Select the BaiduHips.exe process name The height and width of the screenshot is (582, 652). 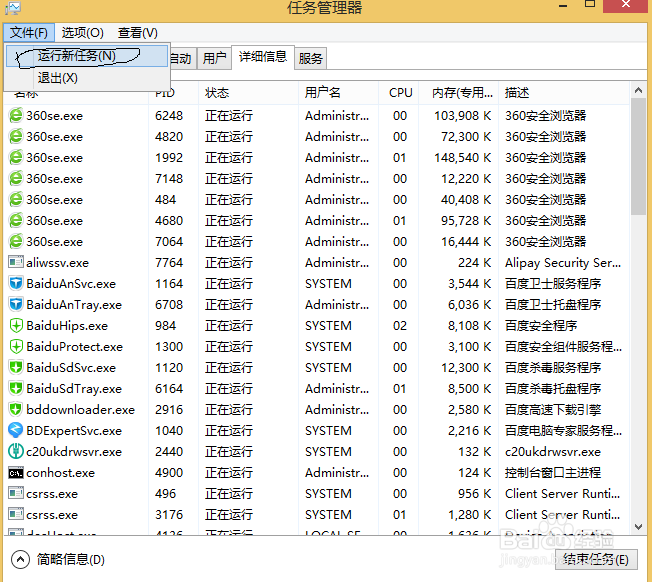tap(67, 326)
